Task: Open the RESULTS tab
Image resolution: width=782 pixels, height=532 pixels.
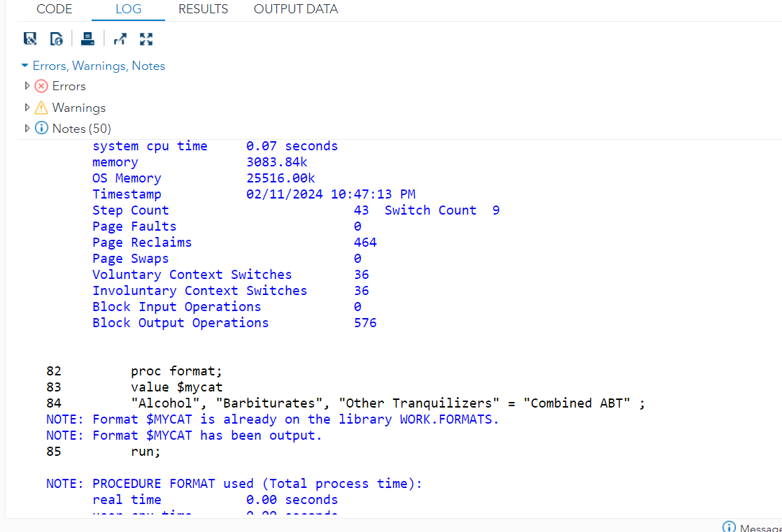Action: (x=203, y=9)
